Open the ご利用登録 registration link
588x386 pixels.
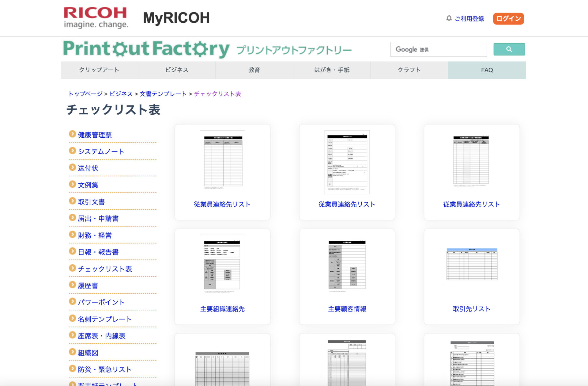pos(469,19)
